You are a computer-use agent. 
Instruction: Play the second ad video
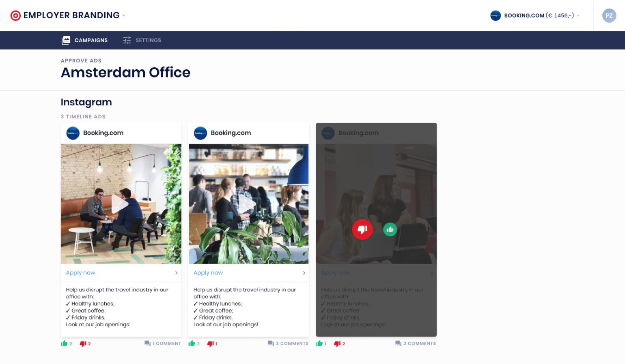pos(248,204)
